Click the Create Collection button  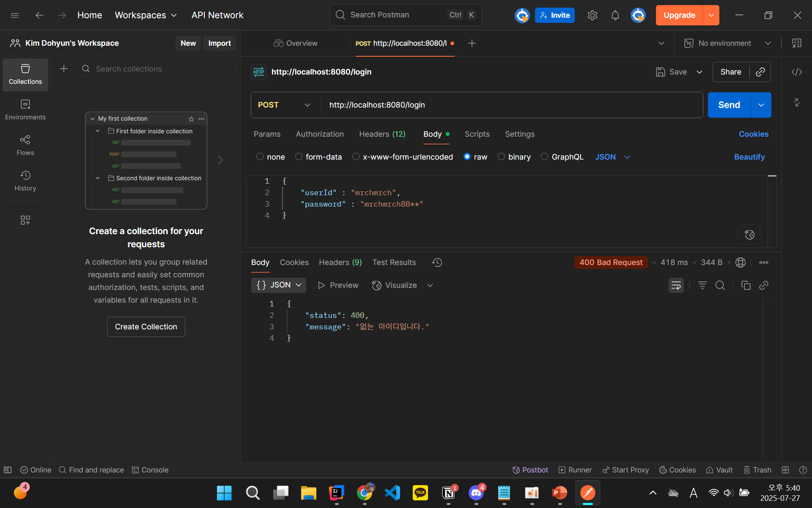pos(146,327)
